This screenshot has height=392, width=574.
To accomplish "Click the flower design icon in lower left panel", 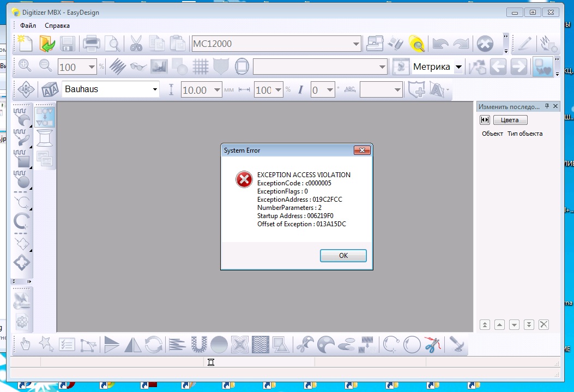I will [22, 322].
